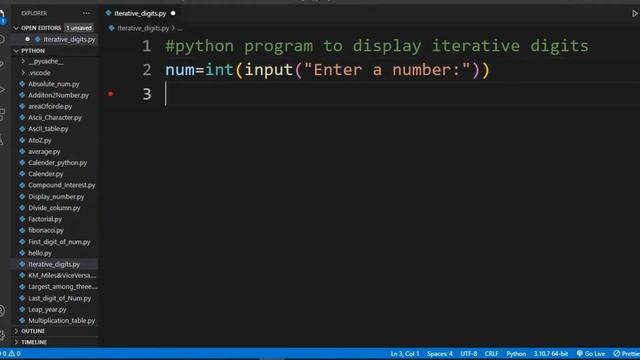Click the code on line 2
This screenshot has height=360, width=640.
(327, 70)
